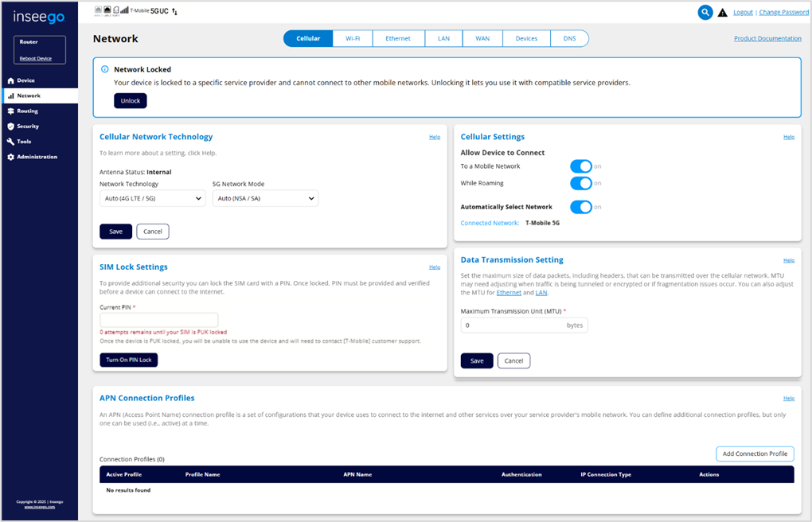
Task: Open the Product Documentation link
Action: tap(767, 38)
